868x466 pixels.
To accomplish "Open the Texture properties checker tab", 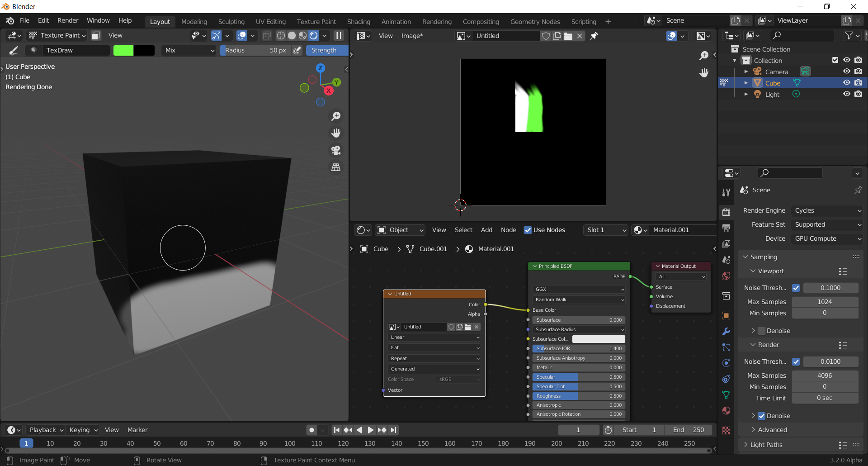I will (726, 430).
